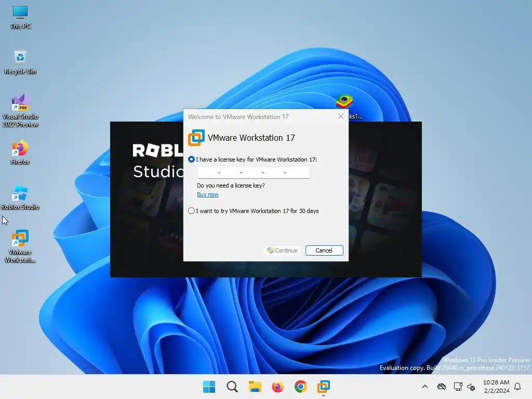This screenshot has width=532, height=399.
Task: Launch Google Chrome from the taskbar
Action: (x=301, y=387)
